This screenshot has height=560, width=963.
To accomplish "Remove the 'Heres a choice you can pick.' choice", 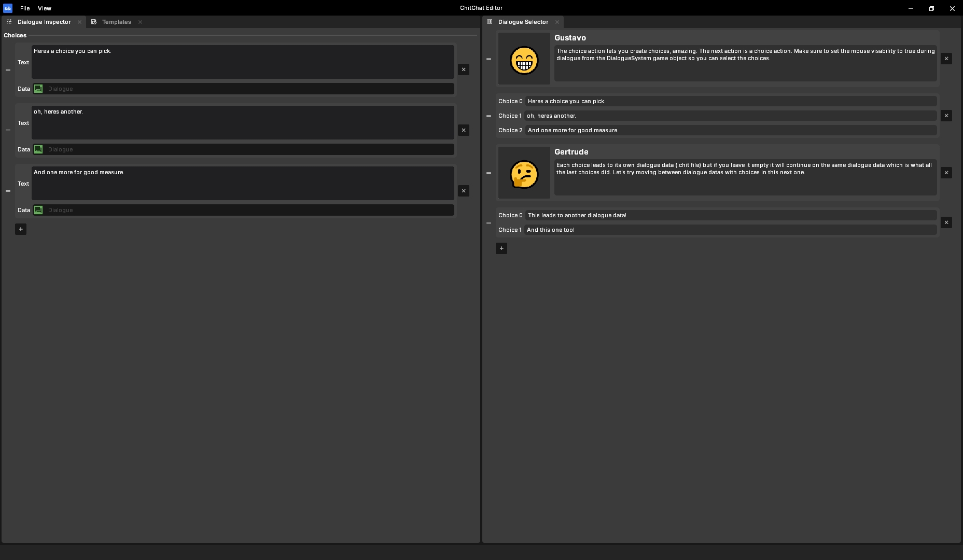I will [464, 69].
